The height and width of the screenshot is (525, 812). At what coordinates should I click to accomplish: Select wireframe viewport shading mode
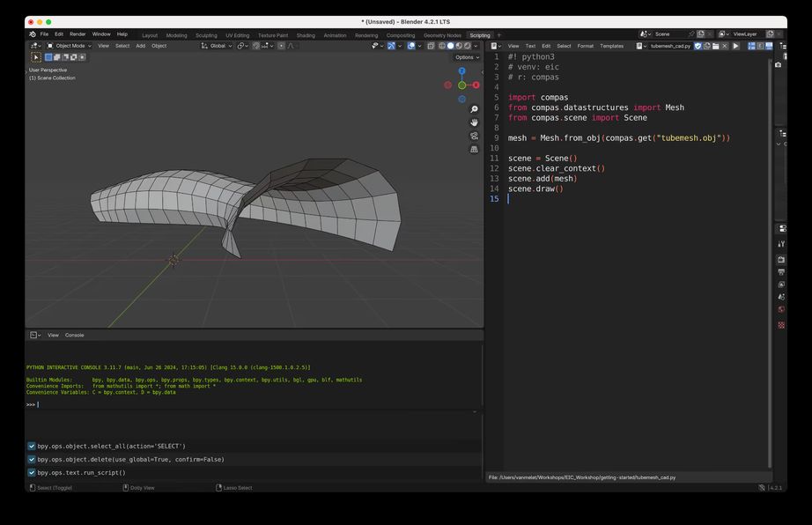click(x=442, y=46)
